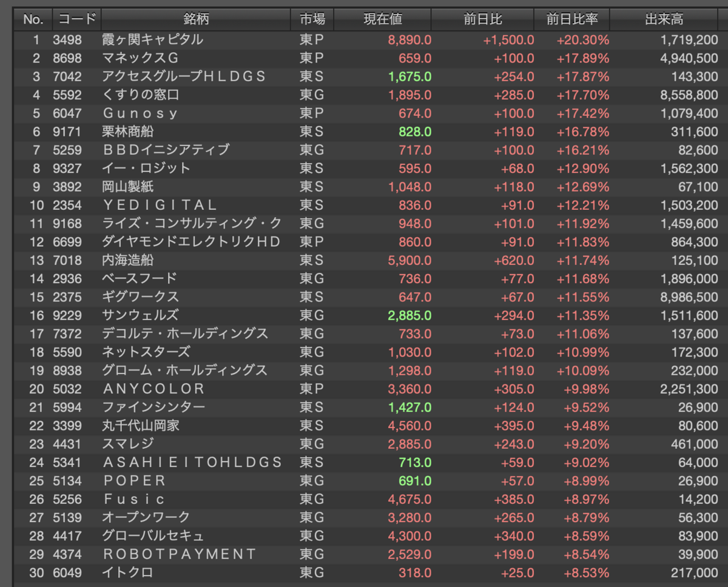Click the グローバルセキュ stock name
728x587 pixels.
153,536
